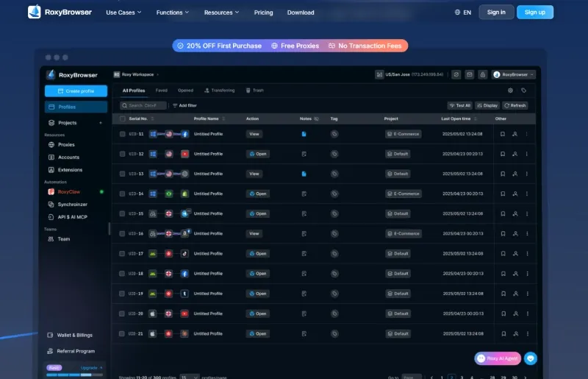The height and width of the screenshot is (379, 588).
Task: Click the profile search field
Action: [143, 105]
